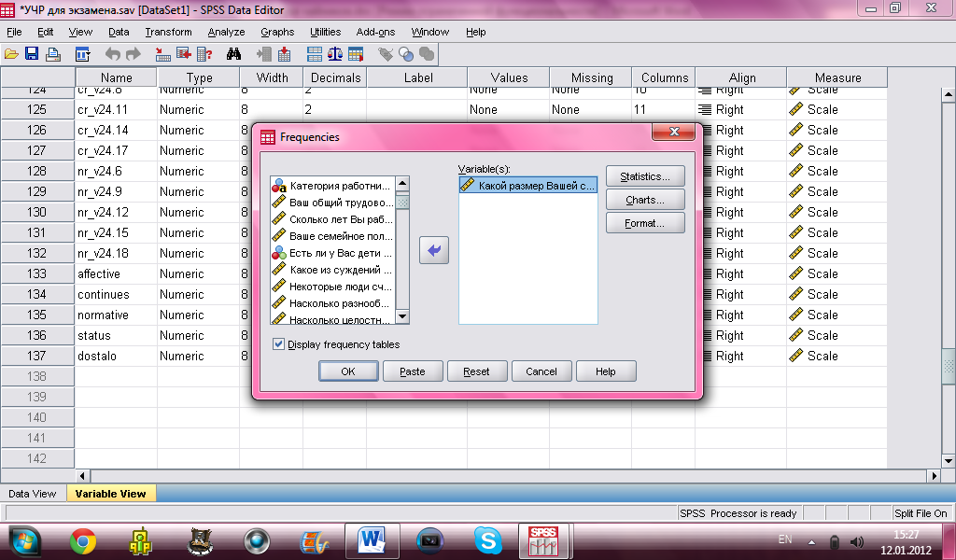
Task: Select 'Ваше семейное пол...' variable
Action: pos(333,236)
